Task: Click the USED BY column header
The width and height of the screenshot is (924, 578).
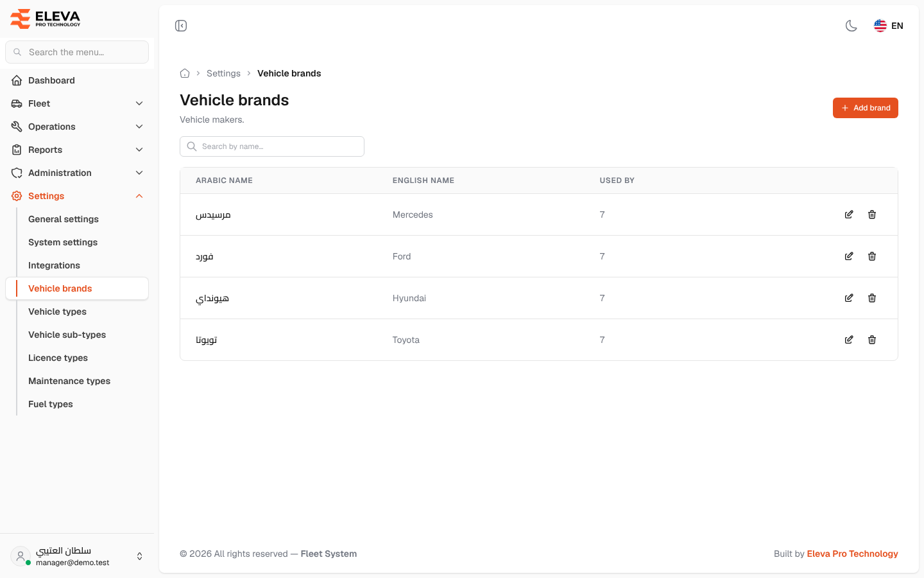Action: [617, 180]
